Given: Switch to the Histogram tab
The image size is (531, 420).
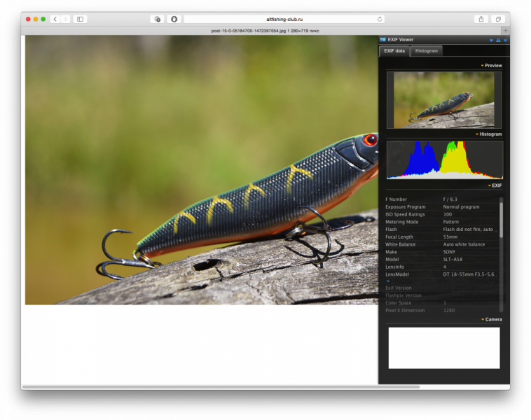Looking at the screenshot, I should click(426, 51).
